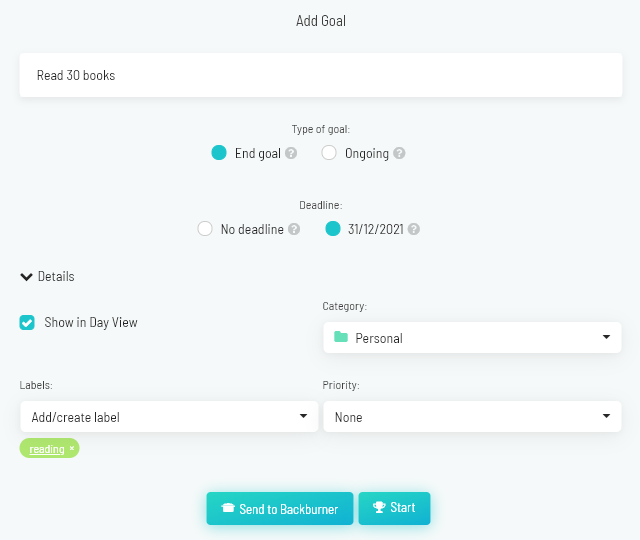Image resolution: width=640 pixels, height=540 pixels.
Task: Open the reading label link
Action: click(x=47, y=449)
